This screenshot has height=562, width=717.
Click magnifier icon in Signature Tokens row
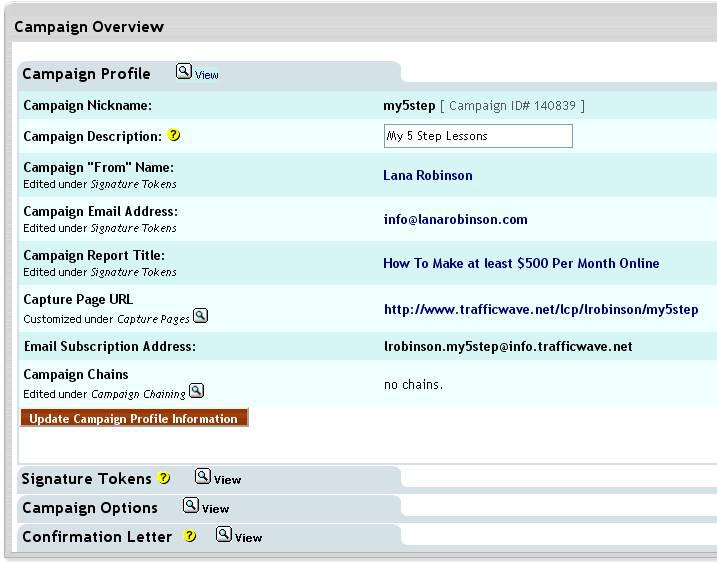coord(202,477)
